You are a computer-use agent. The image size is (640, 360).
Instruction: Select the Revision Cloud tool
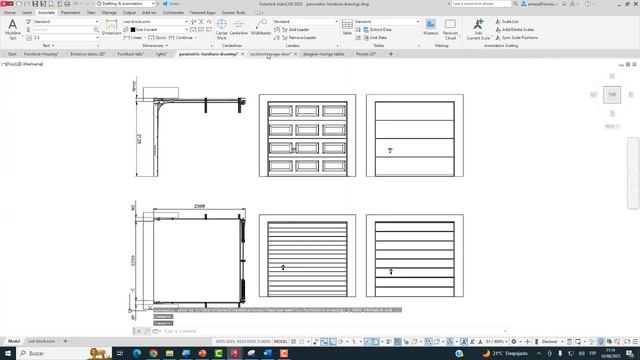tap(450, 29)
